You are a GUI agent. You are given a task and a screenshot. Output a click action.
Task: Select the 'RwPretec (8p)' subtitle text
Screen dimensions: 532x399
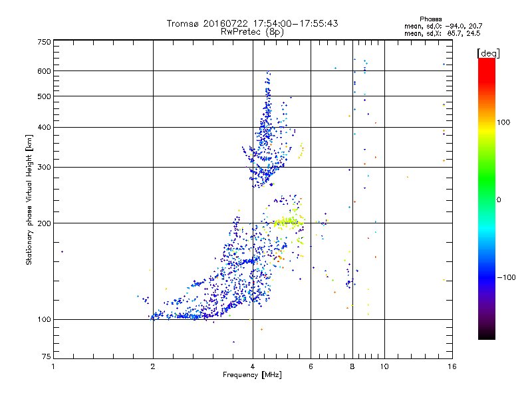(252, 32)
